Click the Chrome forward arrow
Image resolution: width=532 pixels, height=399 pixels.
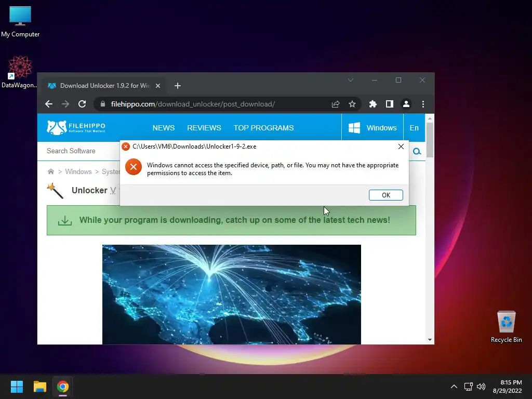tap(65, 104)
